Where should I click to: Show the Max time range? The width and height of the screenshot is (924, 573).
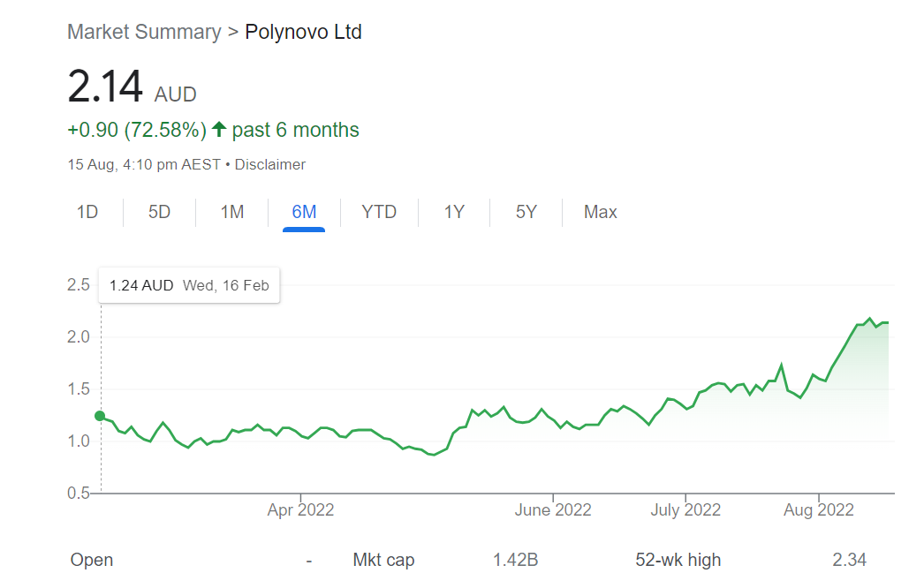click(600, 212)
